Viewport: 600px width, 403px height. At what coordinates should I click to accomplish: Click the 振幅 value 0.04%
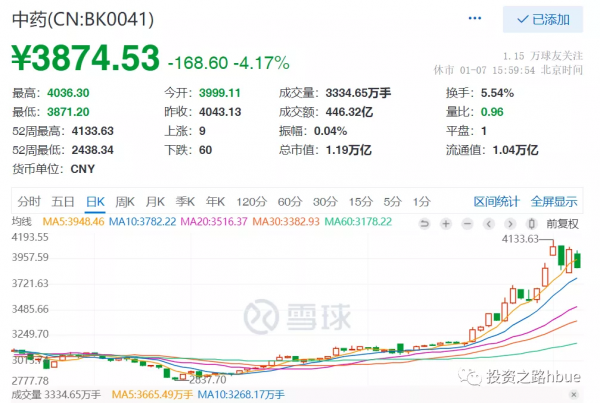pyautogui.click(x=330, y=131)
